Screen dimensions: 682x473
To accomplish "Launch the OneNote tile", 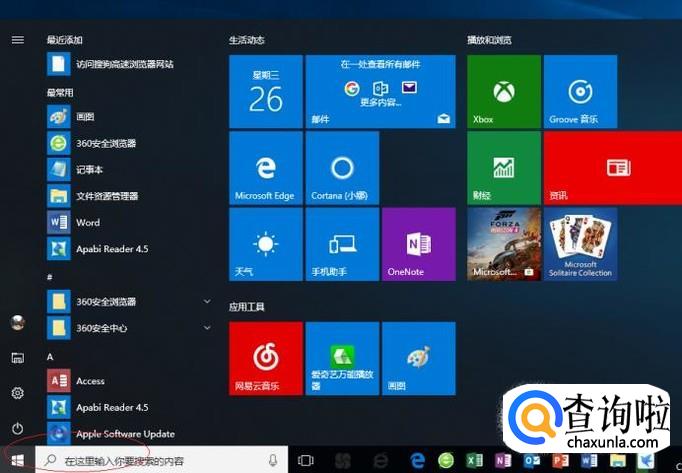I will (x=418, y=244).
